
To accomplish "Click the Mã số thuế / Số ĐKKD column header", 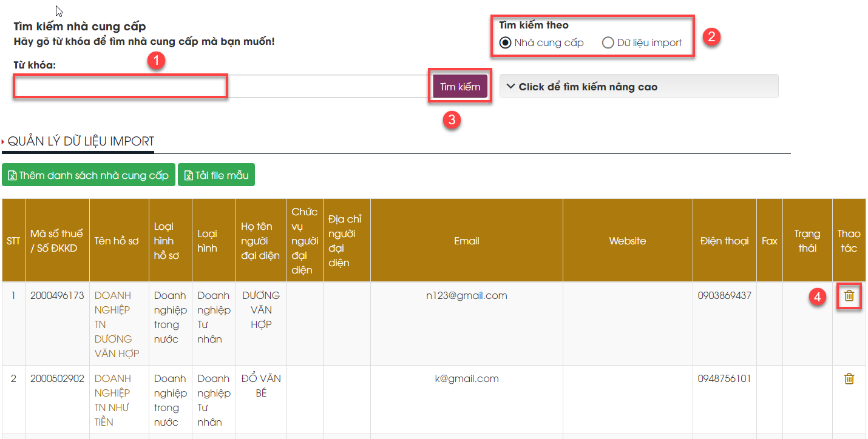I will (x=57, y=241).
